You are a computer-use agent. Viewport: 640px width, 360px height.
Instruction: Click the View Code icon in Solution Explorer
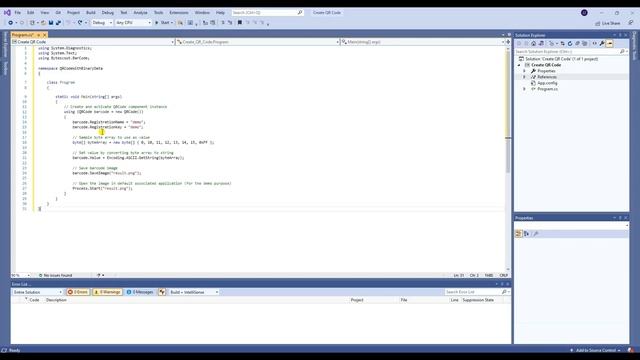594,43
